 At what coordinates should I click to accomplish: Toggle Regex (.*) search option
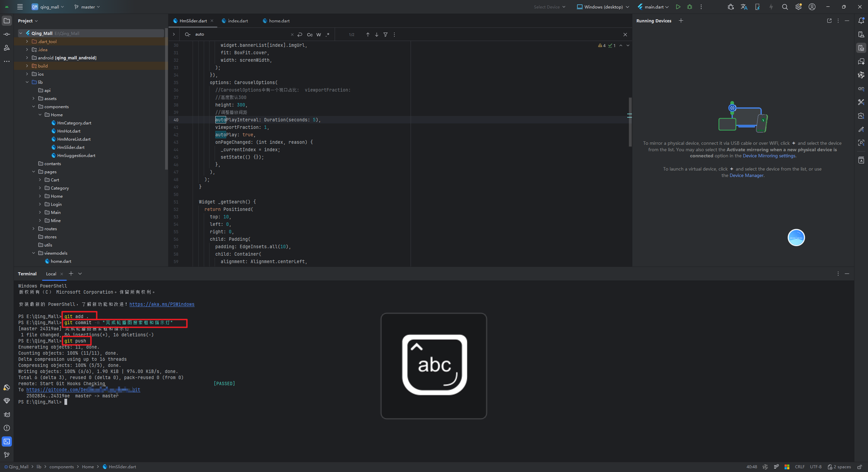click(328, 35)
